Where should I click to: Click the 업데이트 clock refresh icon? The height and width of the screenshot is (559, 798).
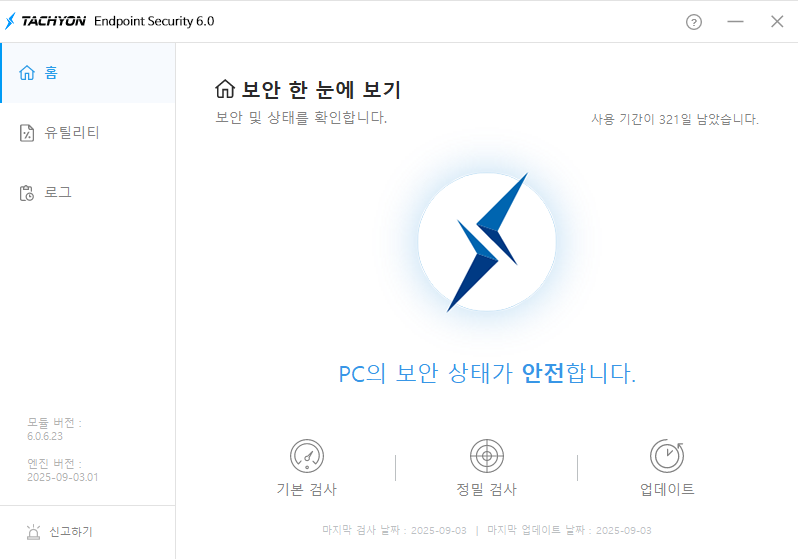tap(667, 456)
